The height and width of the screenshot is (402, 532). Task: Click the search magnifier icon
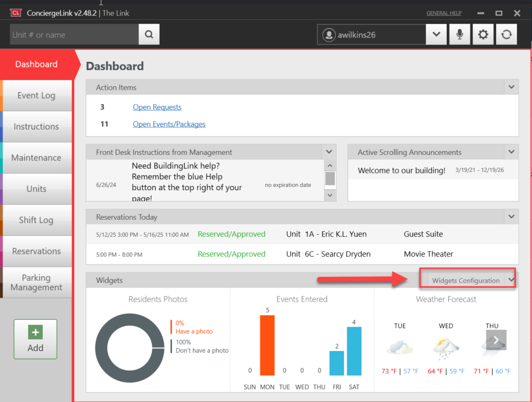pyautogui.click(x=149, y=34)
